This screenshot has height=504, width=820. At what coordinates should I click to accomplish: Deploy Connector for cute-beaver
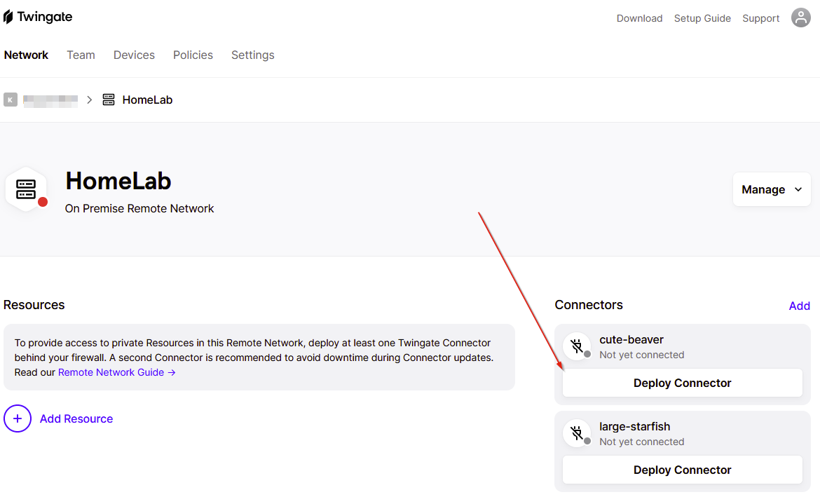coord(682,383)
